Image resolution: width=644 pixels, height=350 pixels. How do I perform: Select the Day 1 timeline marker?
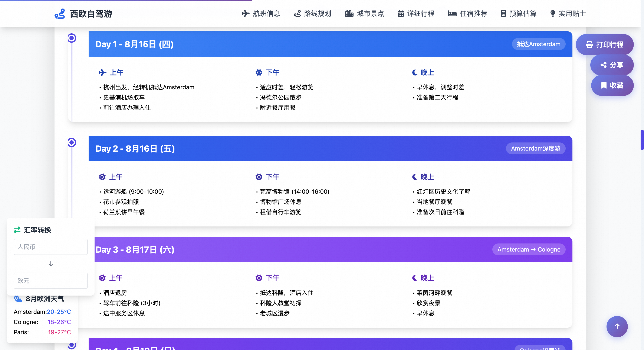point(72,38)
